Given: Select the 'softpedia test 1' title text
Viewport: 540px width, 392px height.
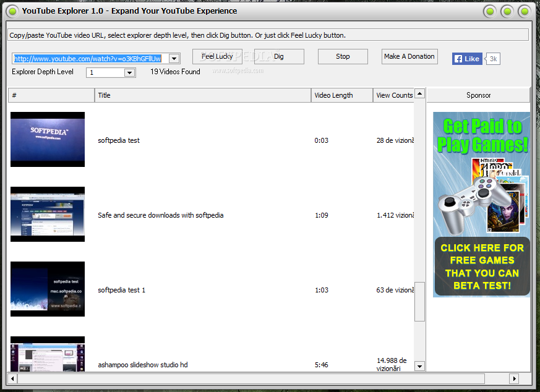Looking at the screenshot, I should (x=122, y=290).
